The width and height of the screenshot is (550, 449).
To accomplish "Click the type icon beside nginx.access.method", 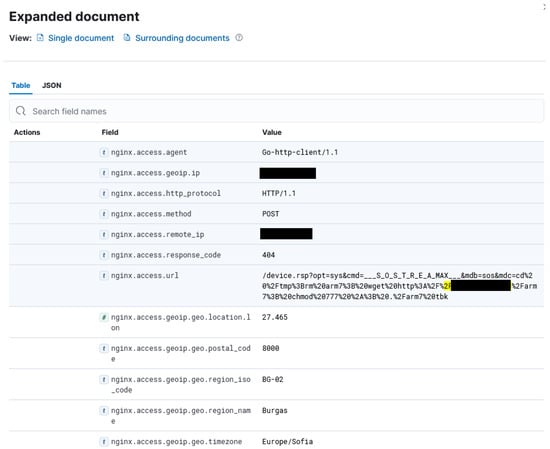I will [x=104, y=214].
